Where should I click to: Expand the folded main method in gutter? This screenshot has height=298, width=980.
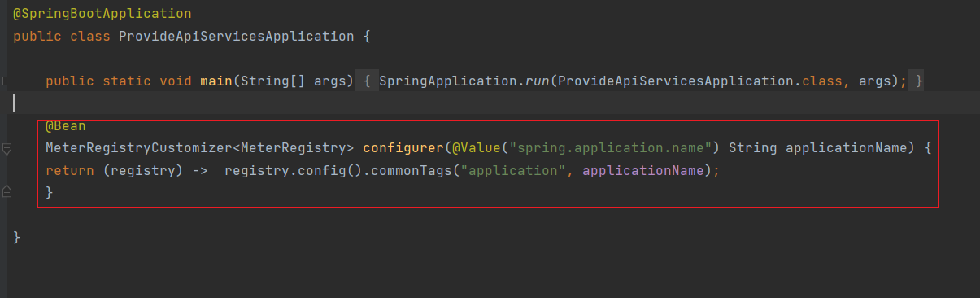point(7,81)
